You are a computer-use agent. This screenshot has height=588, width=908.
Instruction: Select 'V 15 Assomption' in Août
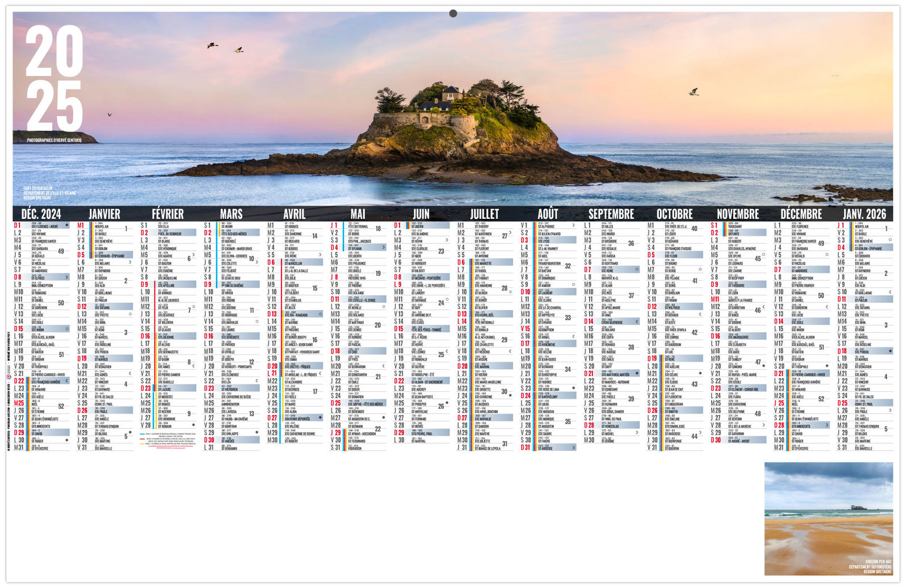548,329
